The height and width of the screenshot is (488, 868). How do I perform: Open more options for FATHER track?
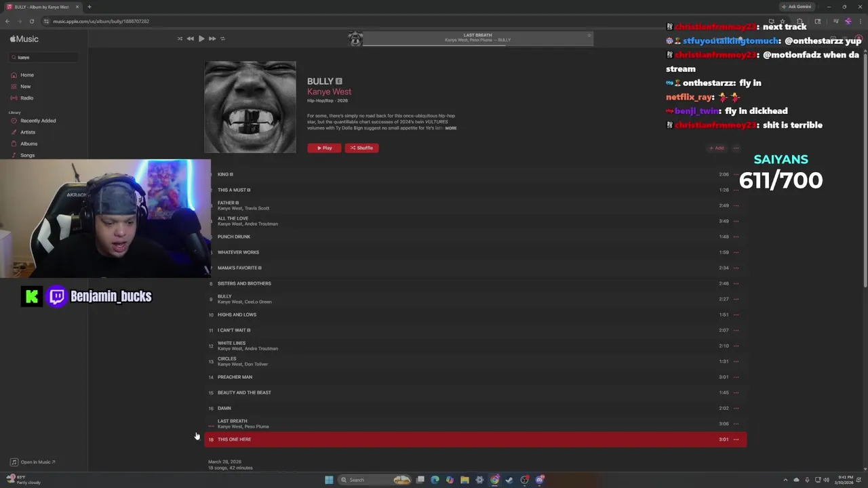pyautogui.click(x=736, y=205)
